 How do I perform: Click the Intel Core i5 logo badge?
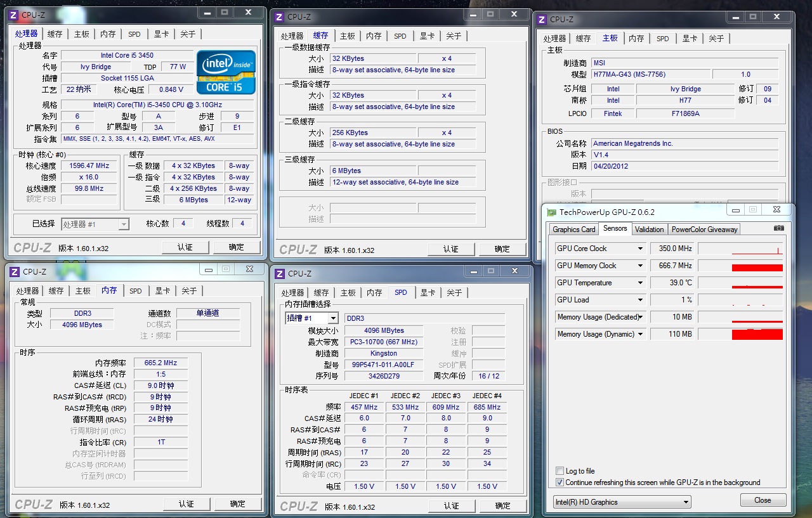click(x=226, y=72)
